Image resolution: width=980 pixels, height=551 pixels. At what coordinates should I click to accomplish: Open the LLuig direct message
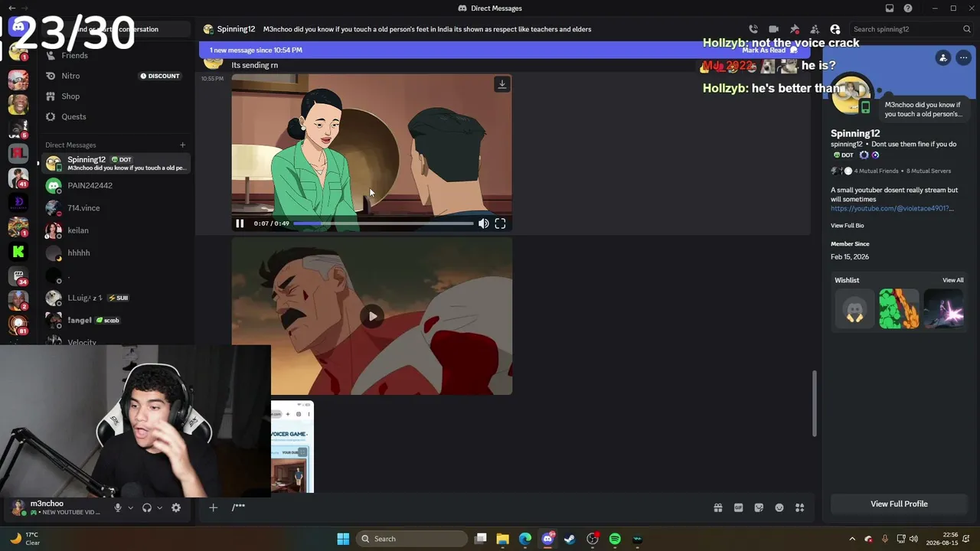click(x=116, y=298)
